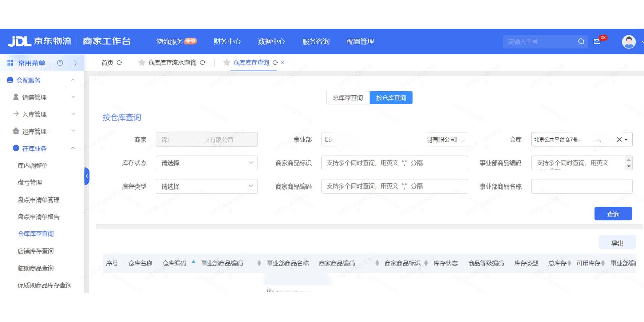The height and width of the screenshot is (322, 644).
Task: Refresh the 首页 tab via its reload icon
Action: click(x=119, y=62)
